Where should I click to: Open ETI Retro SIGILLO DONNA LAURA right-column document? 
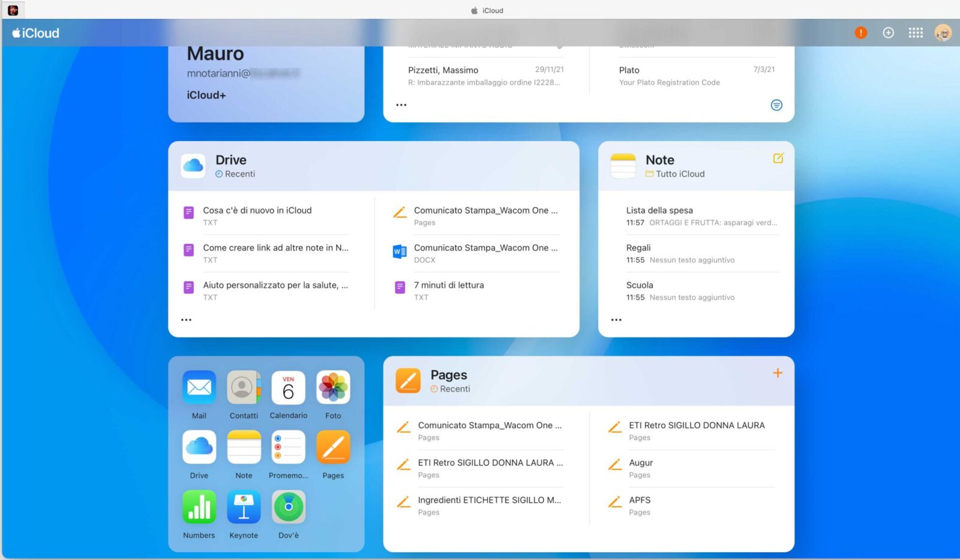coord(691,430)
